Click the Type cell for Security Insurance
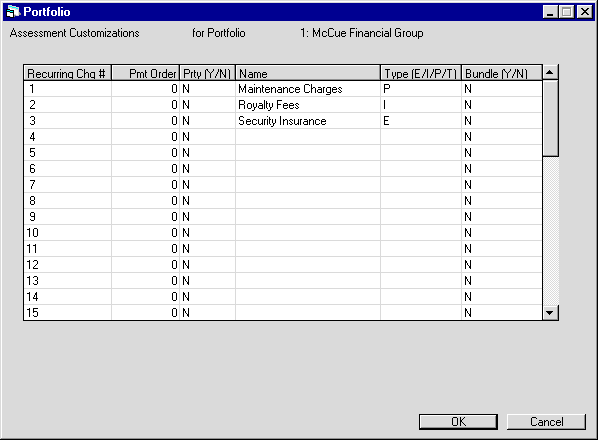Viewport: 598px width, 440px height. pyautogui.click(x=421, y=121)
